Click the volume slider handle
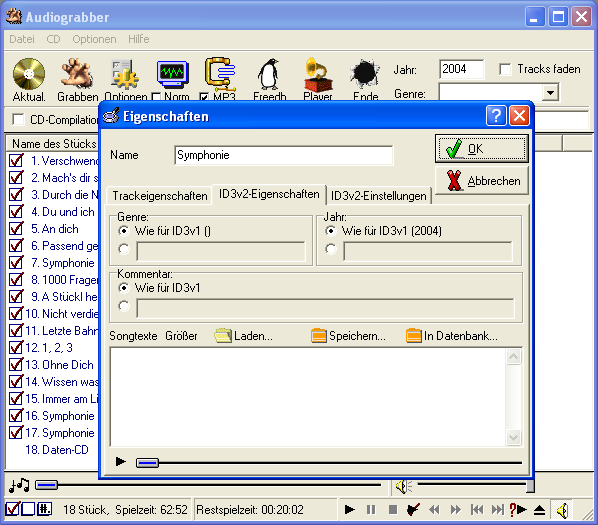 pyautogui.click(x=530, y=486)
